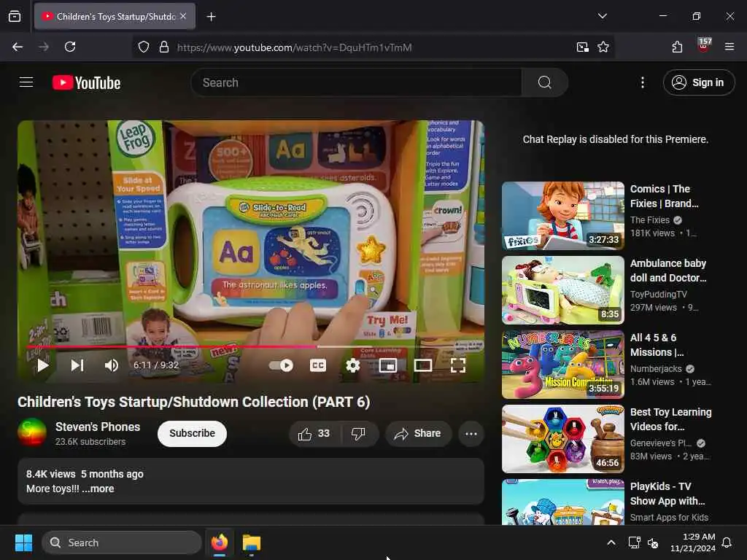Reload the page

(x=70, y=47)
